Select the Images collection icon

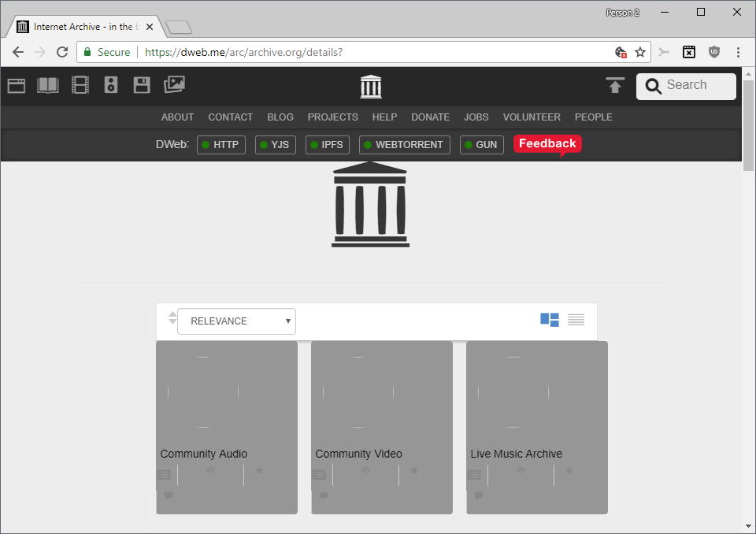(x=173, y=84)
